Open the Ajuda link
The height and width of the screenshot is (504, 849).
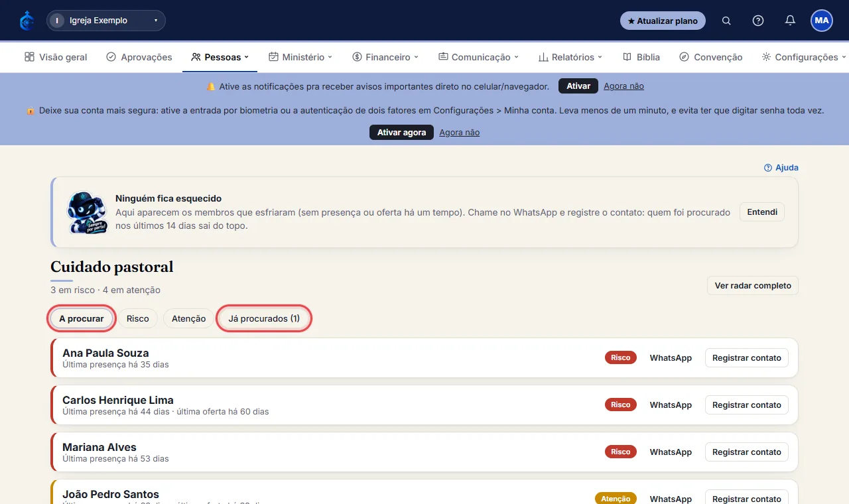(x=781, y=168)
